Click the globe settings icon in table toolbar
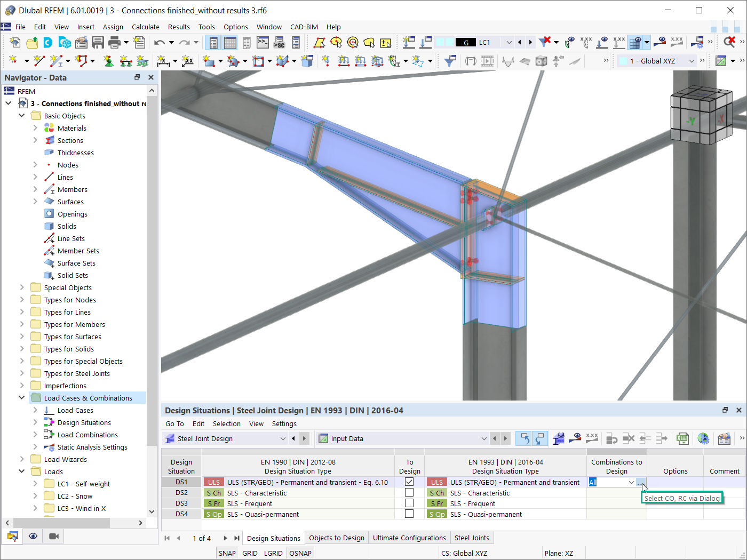This screenshot has width=747, height=560. [703, 438]
